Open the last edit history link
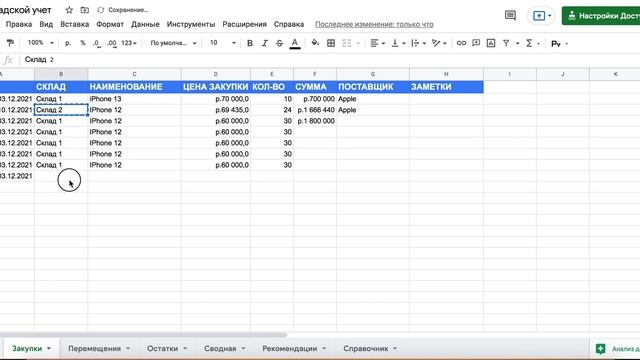The image size is (640, 360). click(x=374, y=24)
